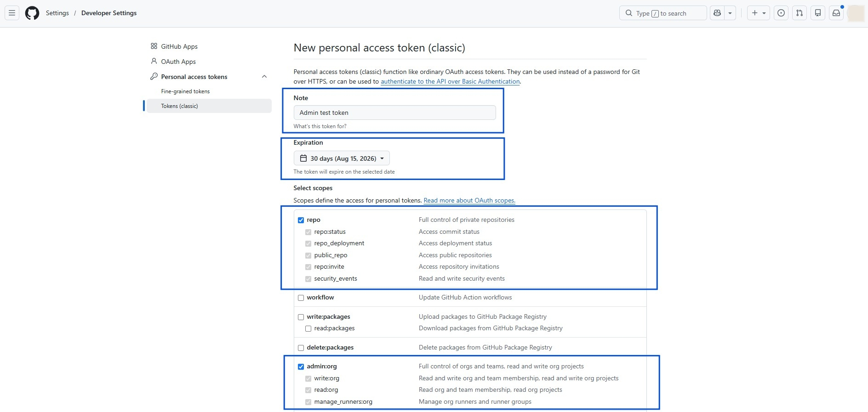868x412 pixels.
Task: Go to GitHub home via Octocat logo
Action: tap(32, 13)
